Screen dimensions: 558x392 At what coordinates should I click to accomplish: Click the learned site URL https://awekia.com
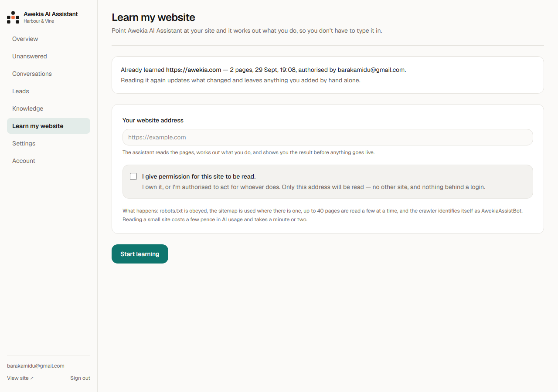coord(194,70)
